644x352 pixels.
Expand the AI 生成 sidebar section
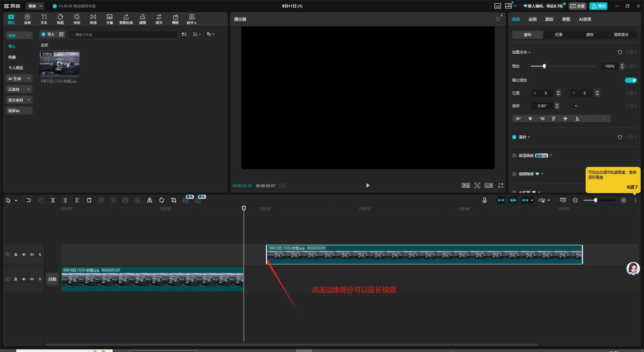19,79
